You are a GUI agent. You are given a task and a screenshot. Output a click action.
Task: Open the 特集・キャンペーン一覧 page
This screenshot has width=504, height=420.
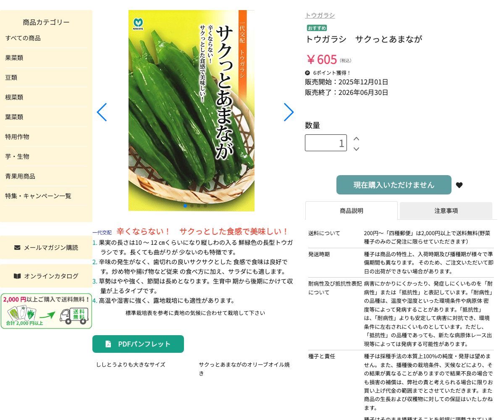(x=38, y=196)
